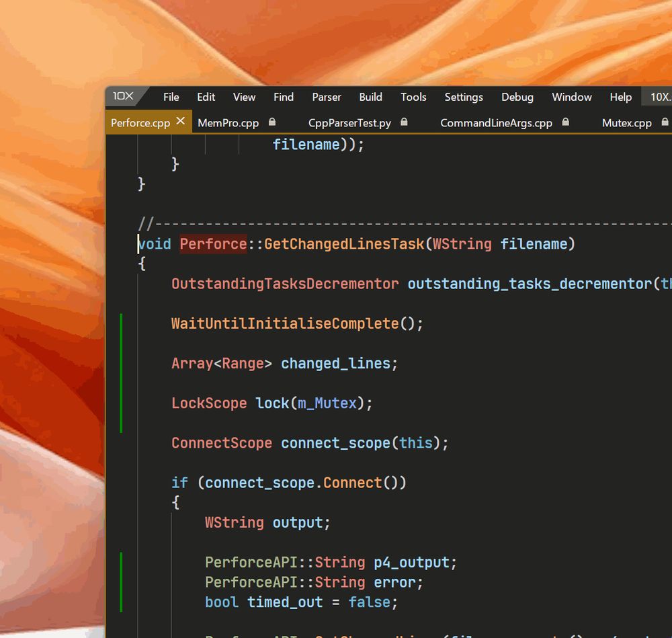Close the Perforce.cpp tab

point(181,121)
